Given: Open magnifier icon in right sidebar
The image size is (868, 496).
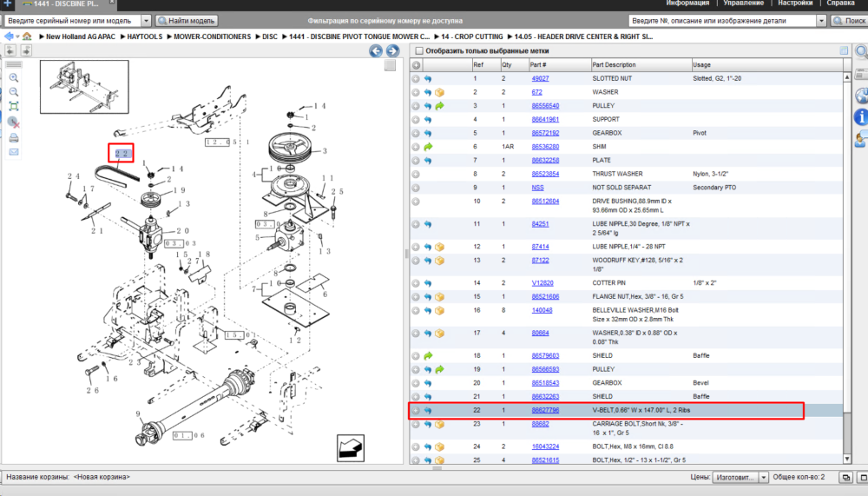Looking at the screenshot, I should (861, 52).
